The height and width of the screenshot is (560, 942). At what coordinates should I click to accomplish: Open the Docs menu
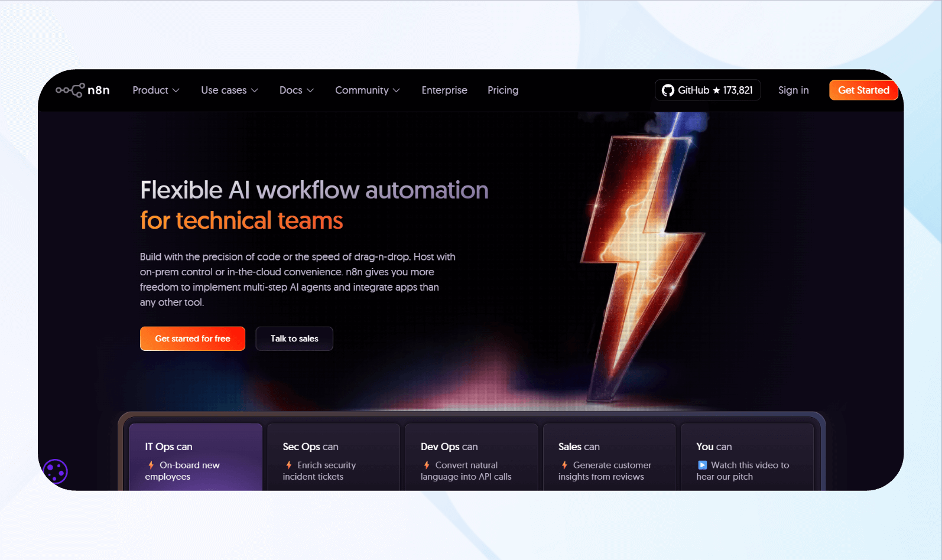click(297, 90)
